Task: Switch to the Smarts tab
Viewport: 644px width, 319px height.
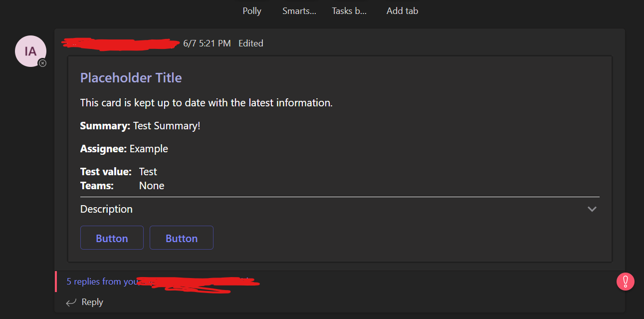Action: [x=299, y=10]
